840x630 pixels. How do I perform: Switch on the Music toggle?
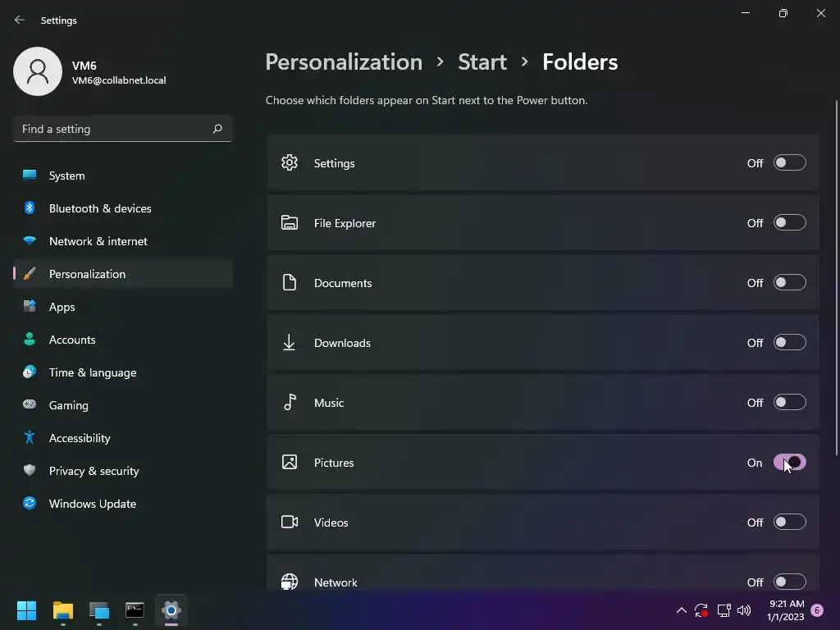pyautogui.click(x=789, y=403)
